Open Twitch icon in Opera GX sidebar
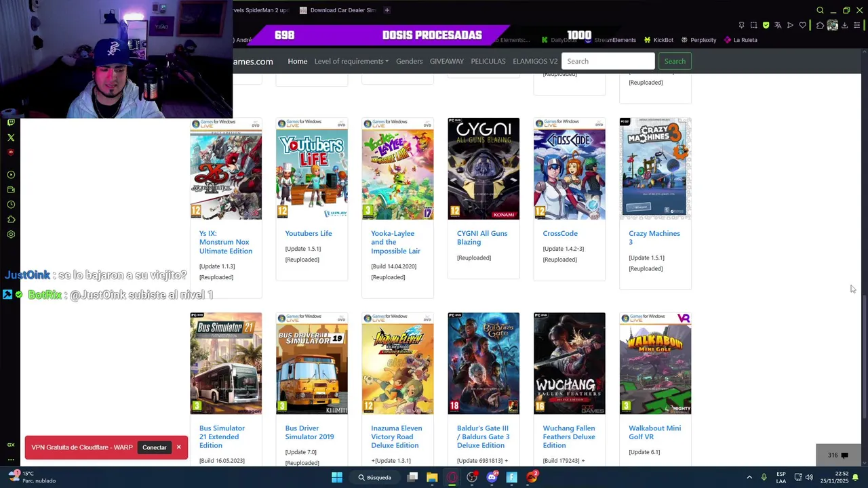 (11, 123)
